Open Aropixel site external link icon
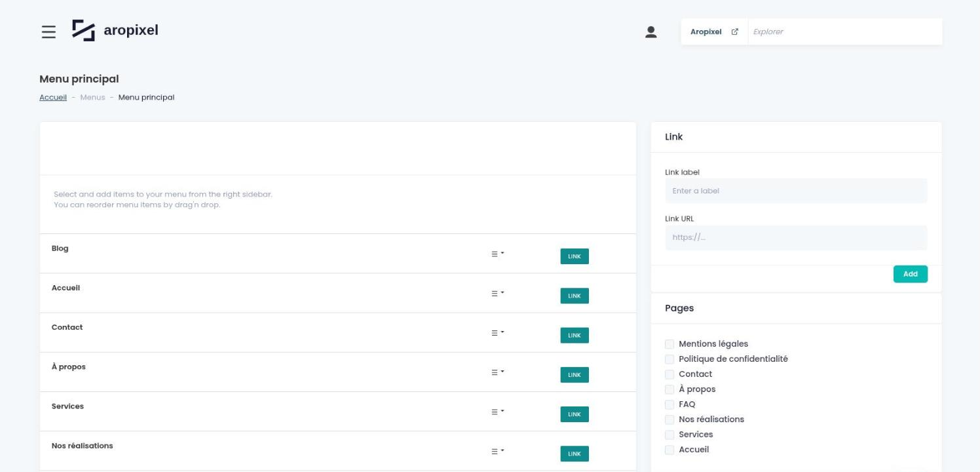Image resolution: width=980 pixels, height=472 pixels. point(734,31)
